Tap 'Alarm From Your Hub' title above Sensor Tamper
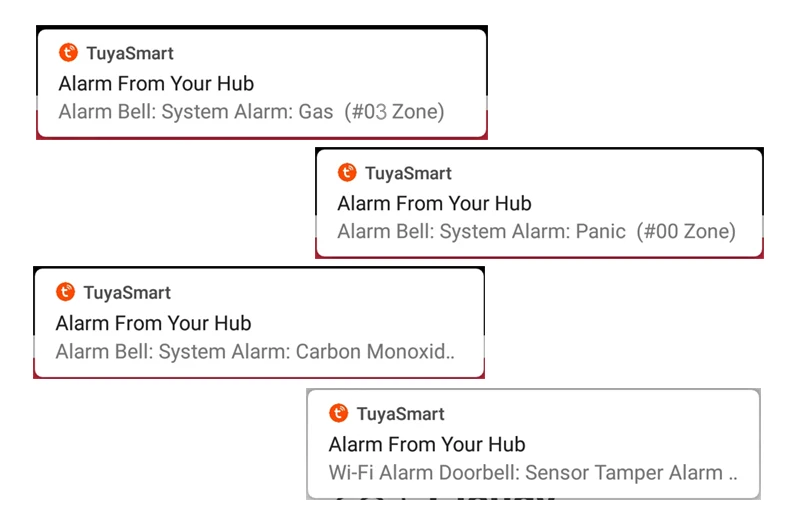The width and height of the screenshot is (800, 518). pyautogui.click(x=426, y=444)
